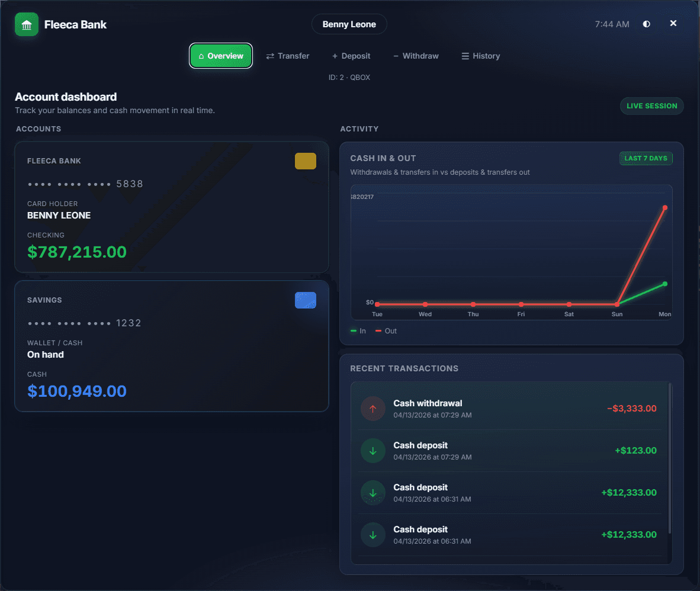Image resolution: width=700 pixels, height=591 pixels.
Task: Click the Benny Leone name pill
Action: (349, 24)
